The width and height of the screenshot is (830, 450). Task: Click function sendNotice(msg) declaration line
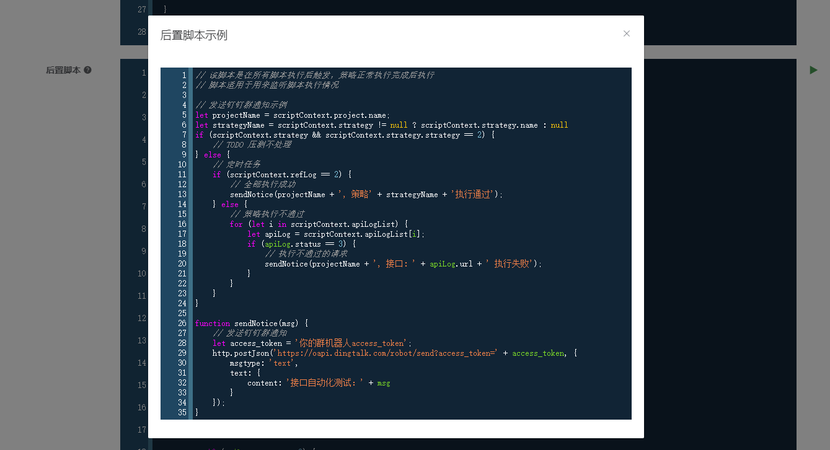click(251, 323)
